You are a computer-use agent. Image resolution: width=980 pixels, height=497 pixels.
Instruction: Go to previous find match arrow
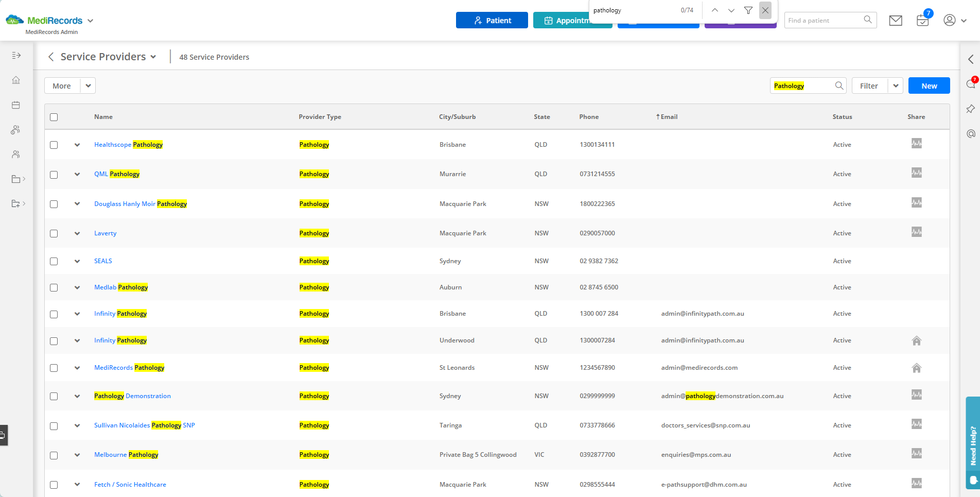click(715, 10)
